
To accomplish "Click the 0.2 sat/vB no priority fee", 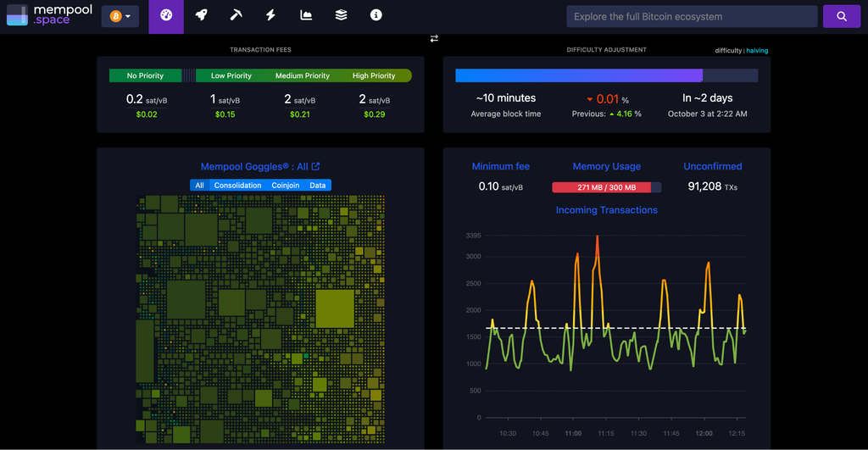I will coord(146,100).
